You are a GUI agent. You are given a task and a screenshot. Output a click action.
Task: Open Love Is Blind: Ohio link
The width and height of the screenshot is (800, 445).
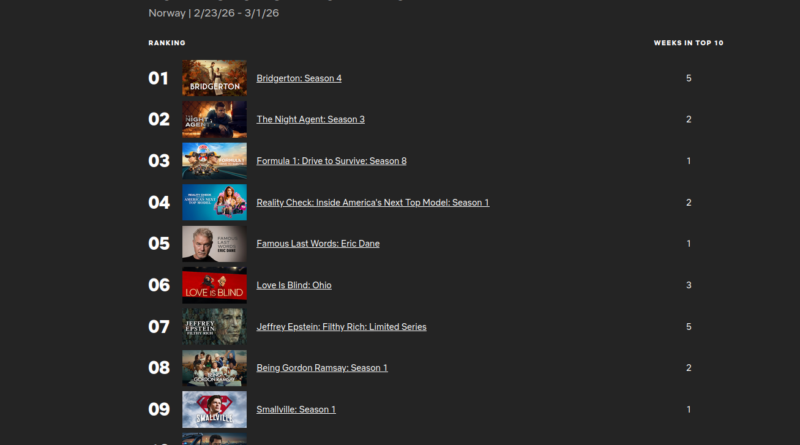pos(294,285)
